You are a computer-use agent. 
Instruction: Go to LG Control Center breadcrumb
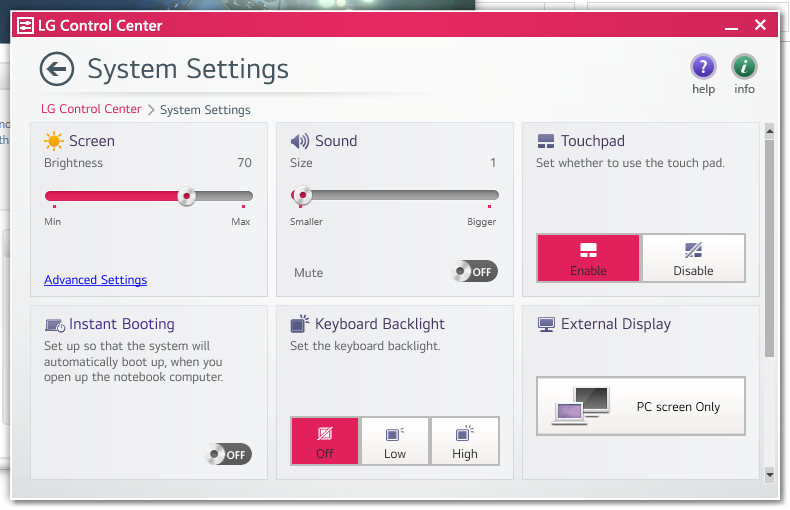click(91, 109)
